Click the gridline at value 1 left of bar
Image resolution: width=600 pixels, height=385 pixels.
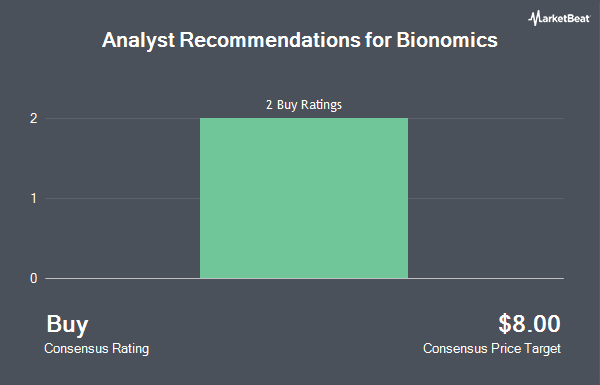pyautogui.click(x=122, y=198)
